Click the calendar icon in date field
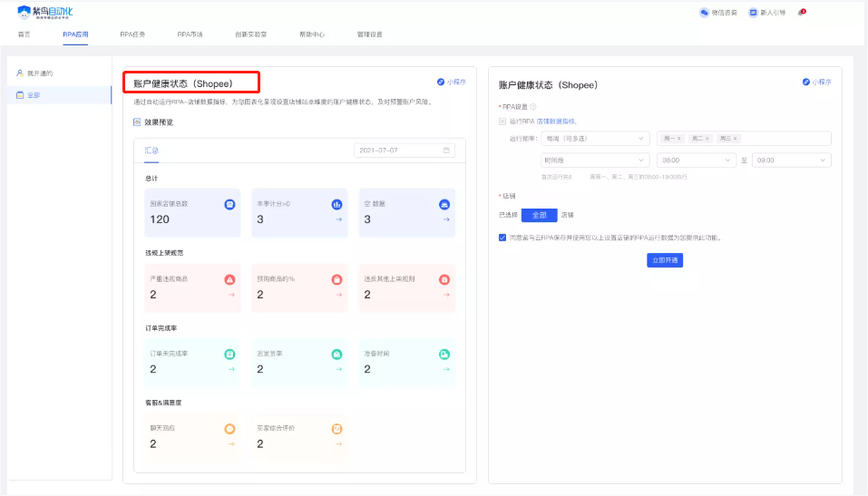 click(x=446, y=151)
